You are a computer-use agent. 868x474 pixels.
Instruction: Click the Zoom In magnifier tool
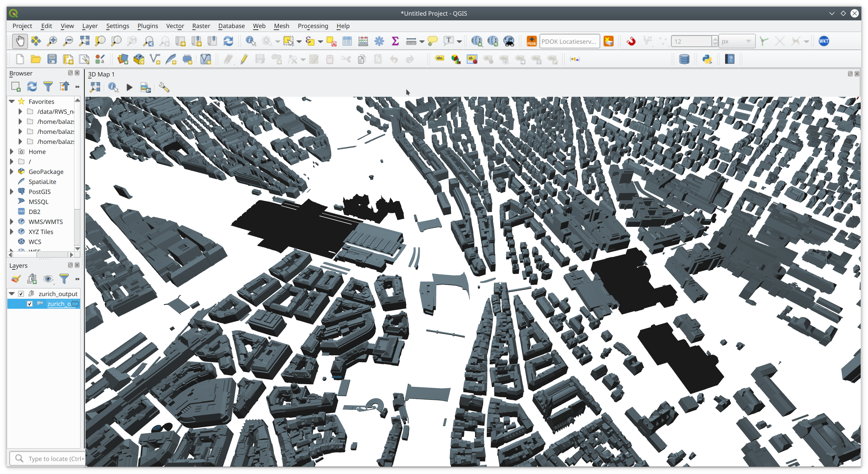pos(52,41)
